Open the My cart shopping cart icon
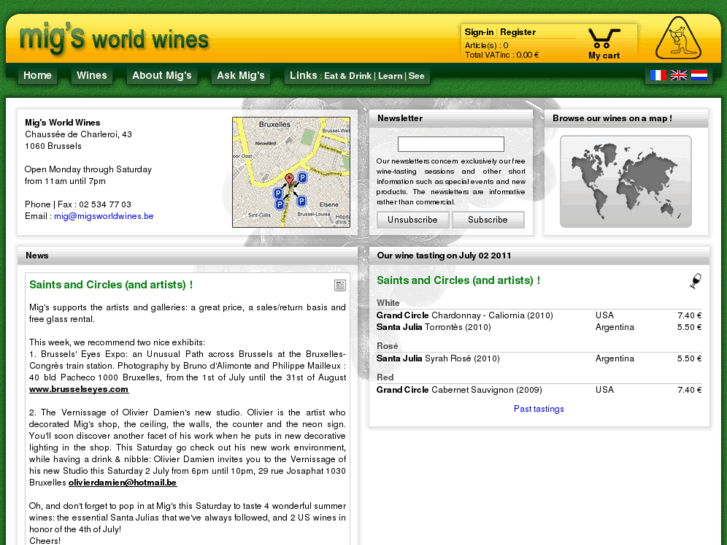 coord(604,44)
